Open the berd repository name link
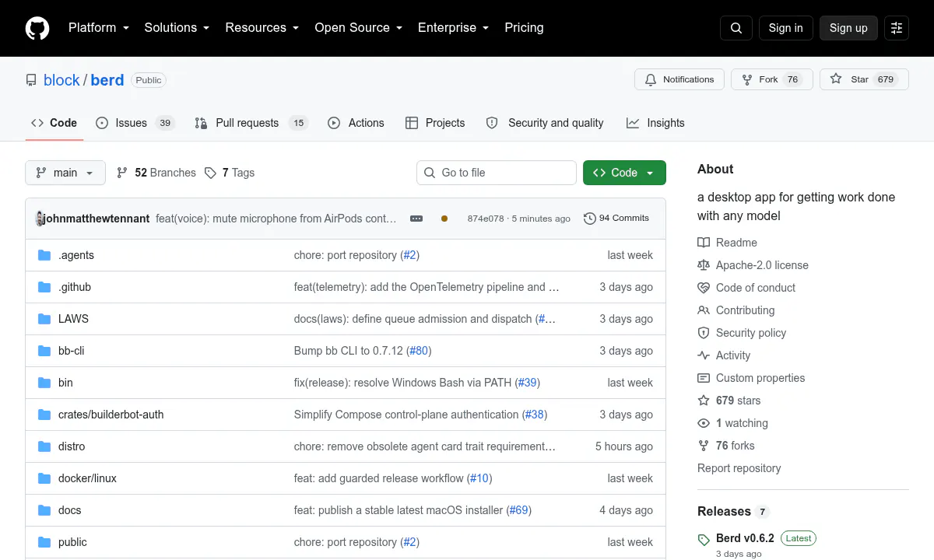The width and height of the screenshot is (934, 560). click(x=107, y=80)
